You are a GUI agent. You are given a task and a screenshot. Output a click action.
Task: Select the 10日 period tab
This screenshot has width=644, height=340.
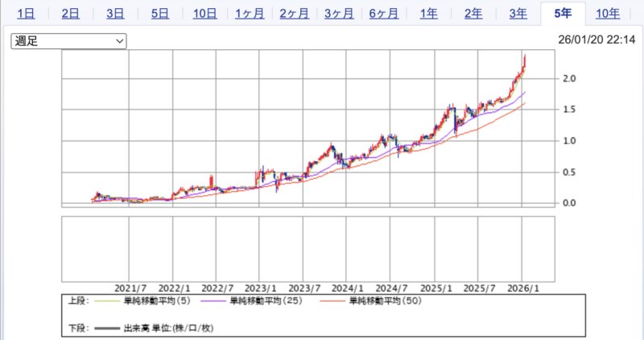coord(205,14)
